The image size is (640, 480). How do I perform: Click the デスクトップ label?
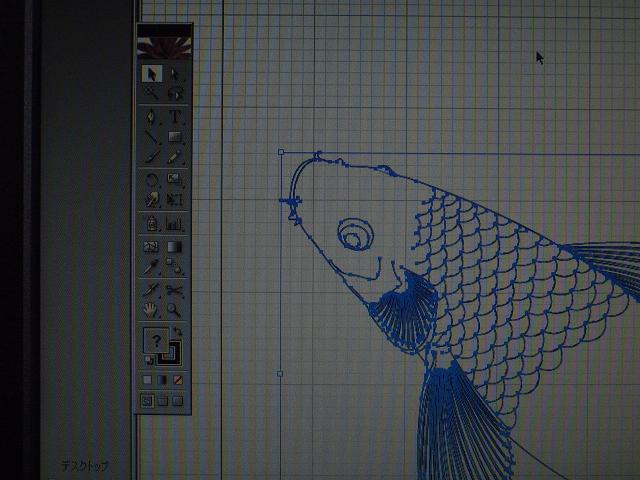(x=85, y=465)
